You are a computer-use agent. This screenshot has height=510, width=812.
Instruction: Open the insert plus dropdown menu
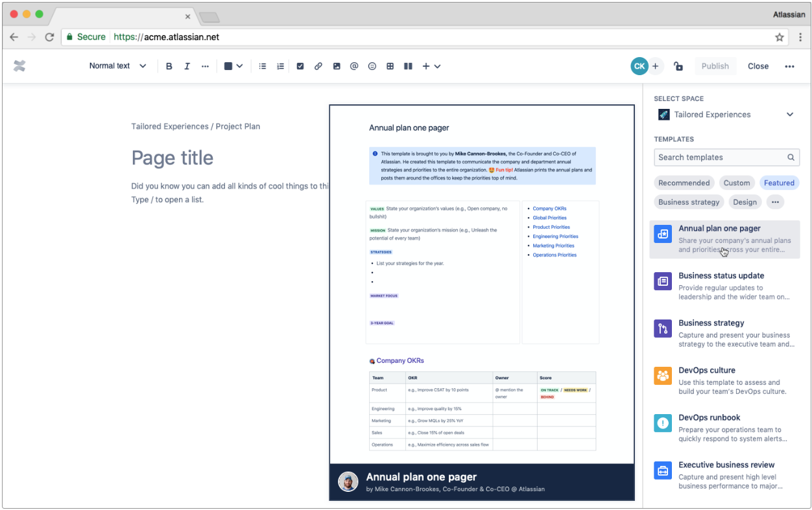coord(431,66)
